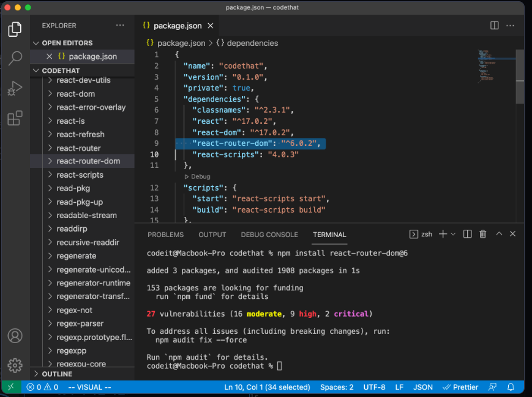Open package.json in the Open Editors list
Viewport: 532px width, 397px height.
pos(92,56)
